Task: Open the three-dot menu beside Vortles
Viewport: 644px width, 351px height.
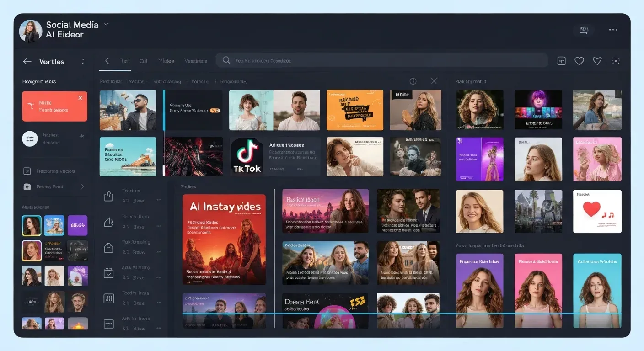Action: tap(83, 61)
